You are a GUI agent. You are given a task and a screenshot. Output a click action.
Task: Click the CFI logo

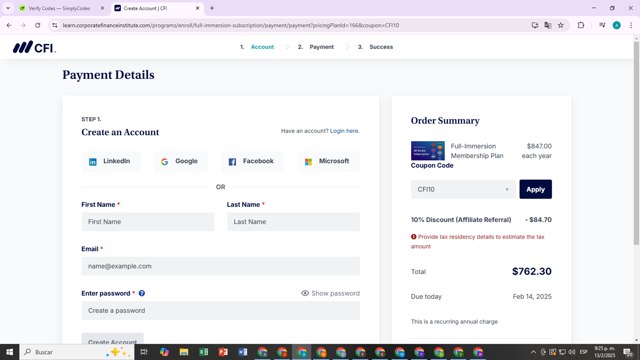tap(34, 47)
